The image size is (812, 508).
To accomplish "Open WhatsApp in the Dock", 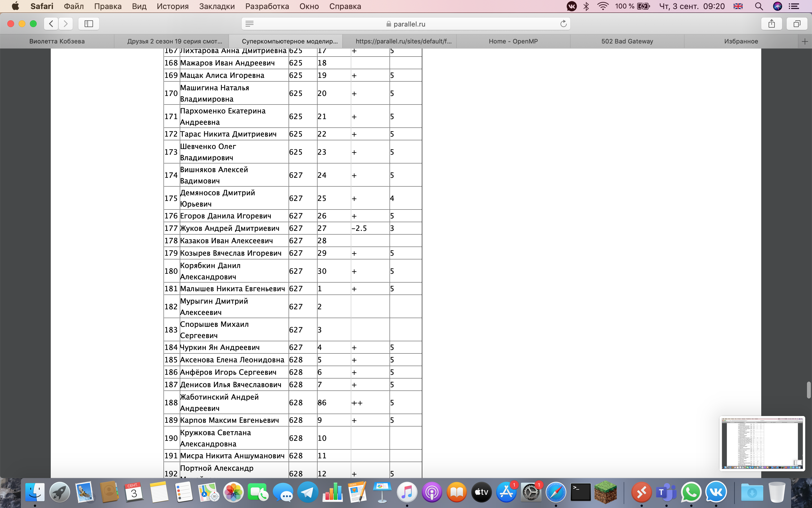I will 691,492.
